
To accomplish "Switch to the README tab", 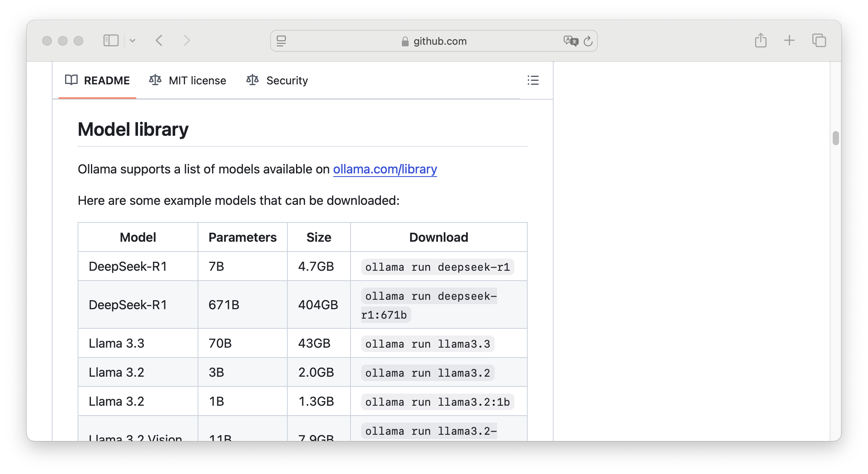I will click(97, 80).
